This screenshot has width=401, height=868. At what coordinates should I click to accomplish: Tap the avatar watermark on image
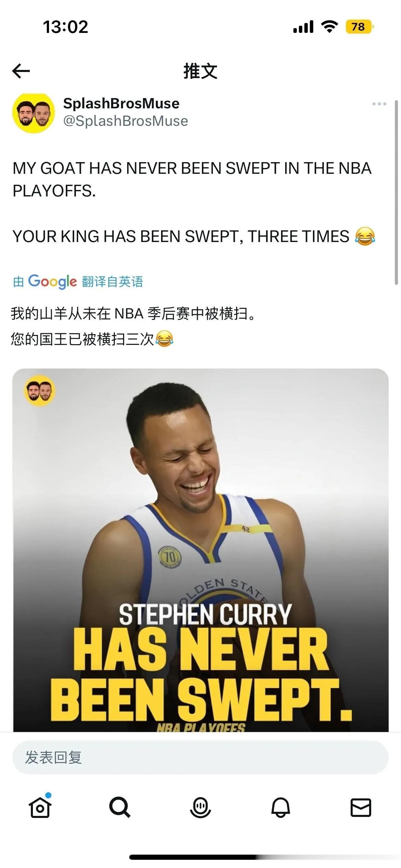[x=39, y=390]
